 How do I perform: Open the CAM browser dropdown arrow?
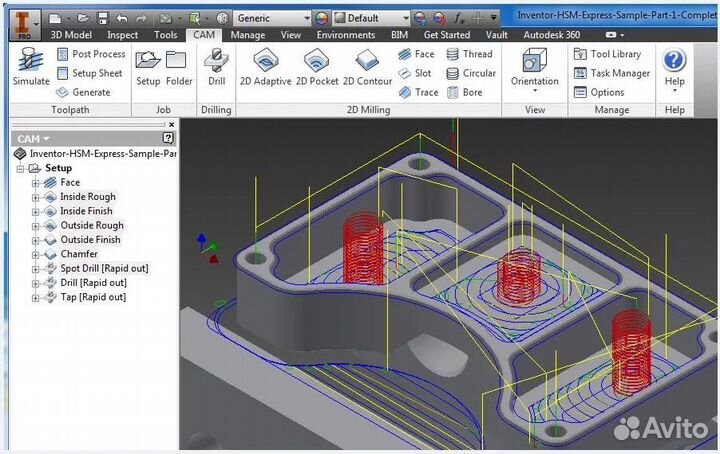tap(46, 139)
